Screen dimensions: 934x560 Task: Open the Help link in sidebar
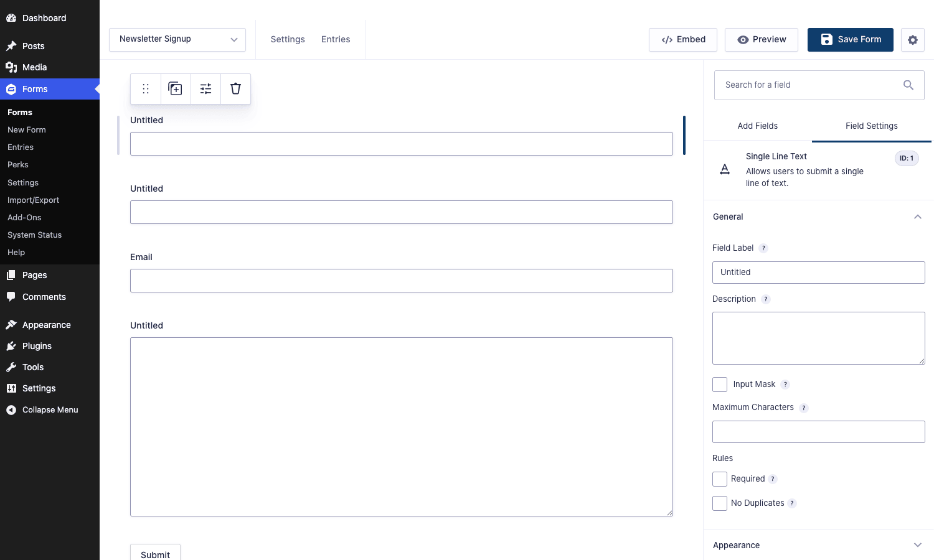point(16,253)
